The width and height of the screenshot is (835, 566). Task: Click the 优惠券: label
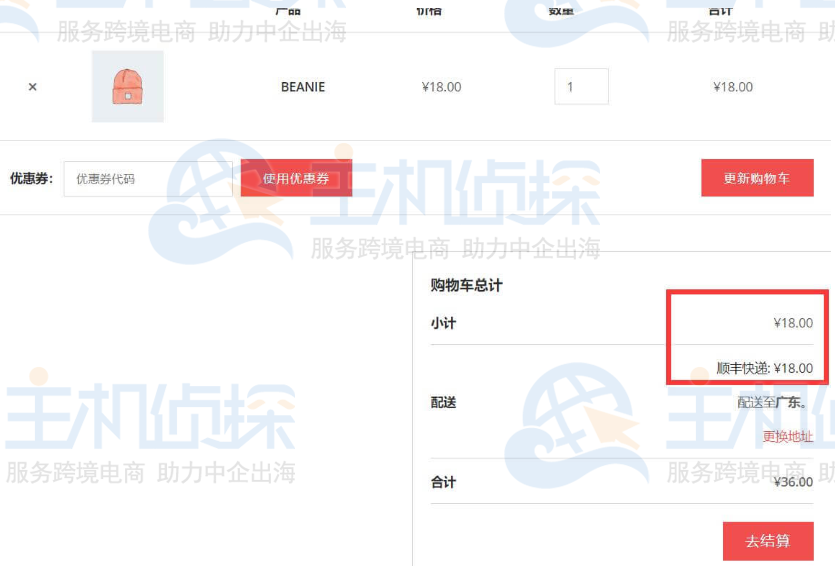(x=31, y=178)
